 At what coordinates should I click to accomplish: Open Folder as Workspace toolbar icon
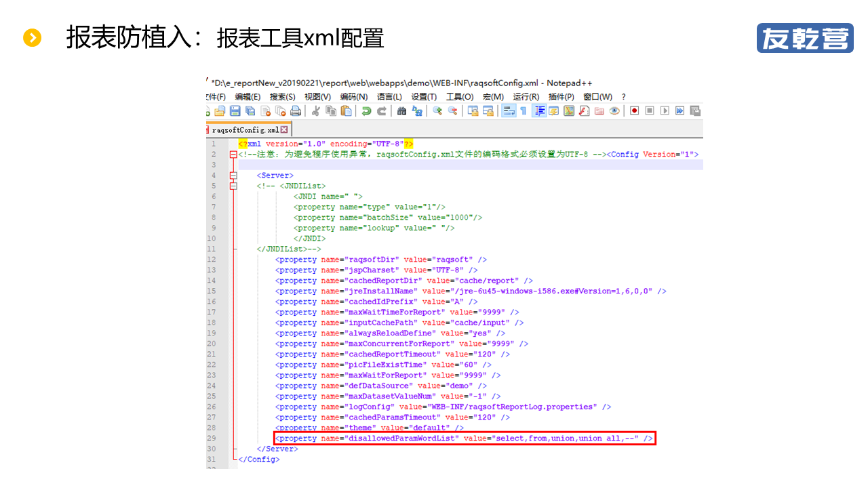[599, 111]
